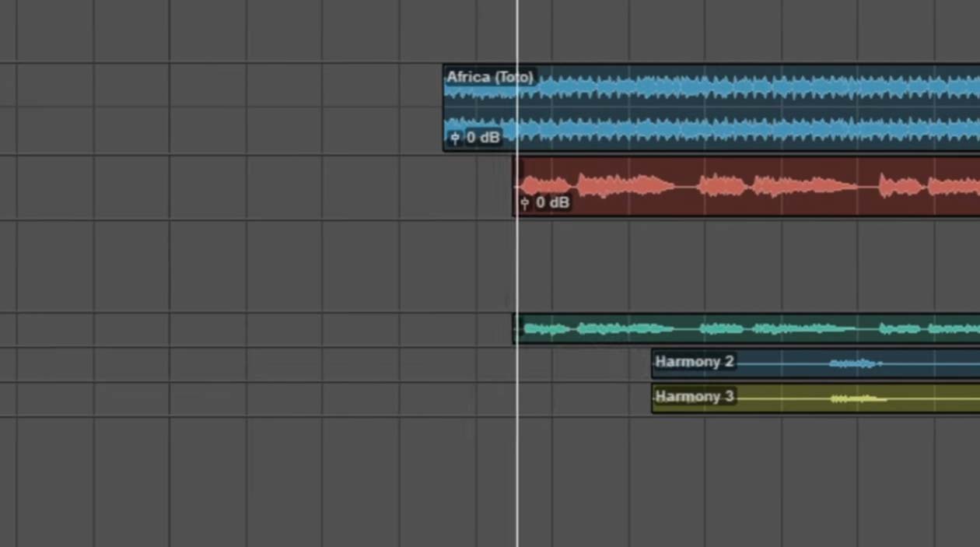980x547 pixels.
Task: Click the Harmony 2 clip name label
Action: click(x=694, y=362)
